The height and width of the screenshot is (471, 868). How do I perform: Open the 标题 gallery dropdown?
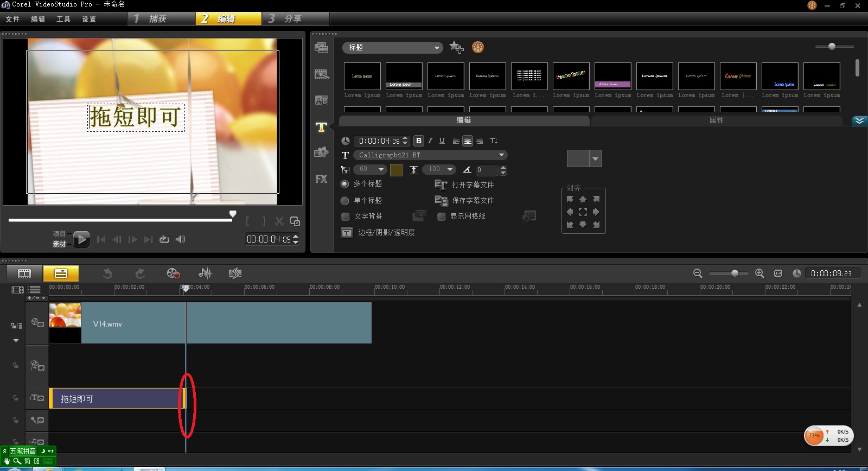pos(393,48)
